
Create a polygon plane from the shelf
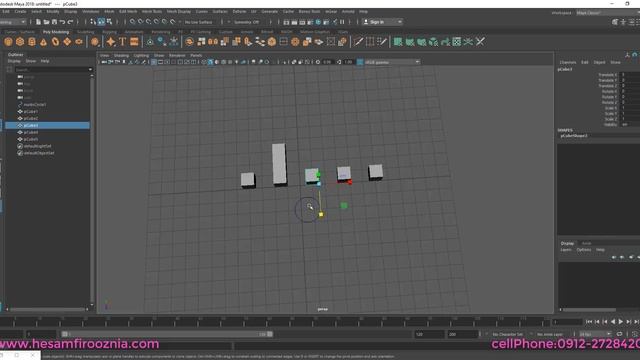[x=67, y=42]
